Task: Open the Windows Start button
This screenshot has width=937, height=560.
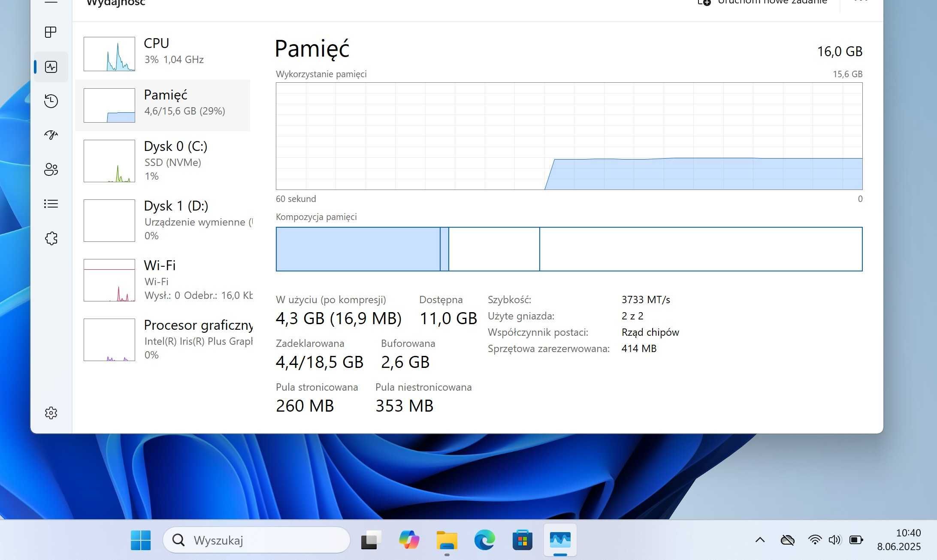Action: coord(141,540)
